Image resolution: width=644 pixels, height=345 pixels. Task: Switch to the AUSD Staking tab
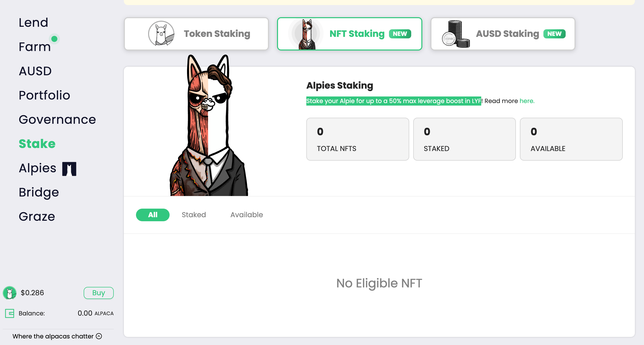coord(503,34)
